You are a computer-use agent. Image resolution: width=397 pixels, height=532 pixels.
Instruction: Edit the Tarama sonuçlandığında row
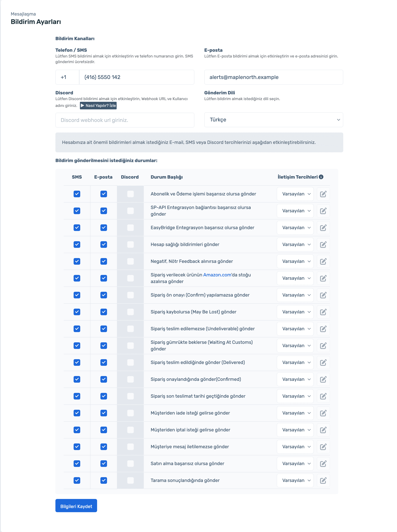point(323,480)
